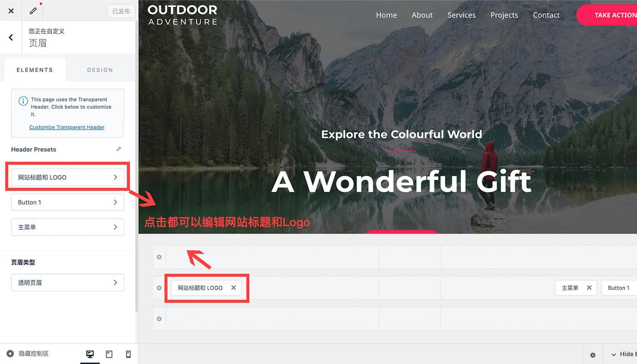Click the pencil icon beside Header Presets
637x364 pixels.
point(119,149)
